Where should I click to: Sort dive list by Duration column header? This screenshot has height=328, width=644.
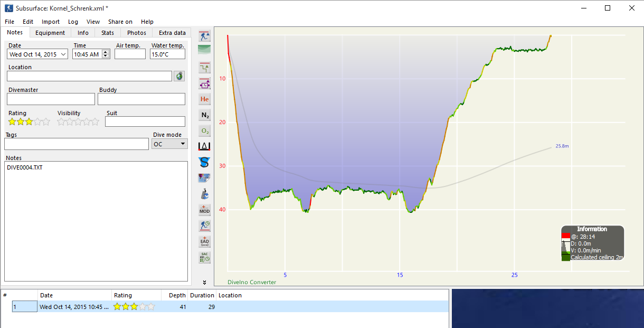pyautogui.click(x=202, y=295)
